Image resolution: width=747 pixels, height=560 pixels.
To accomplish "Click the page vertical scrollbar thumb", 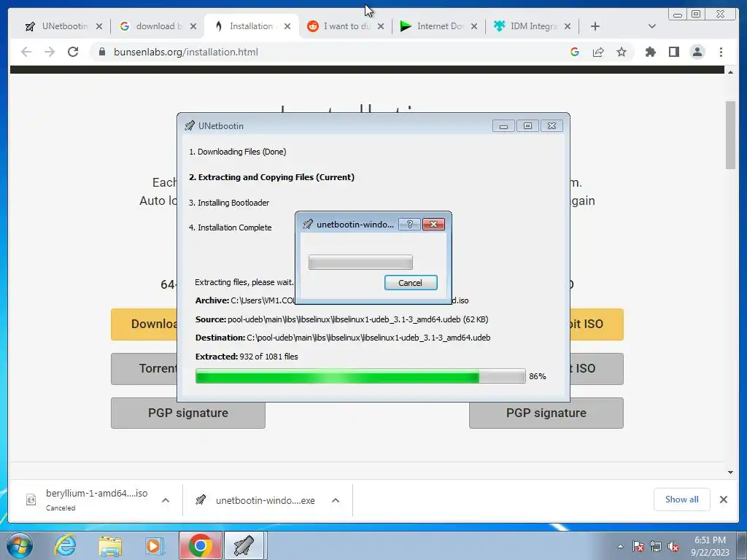I will (x=731, y=135).
